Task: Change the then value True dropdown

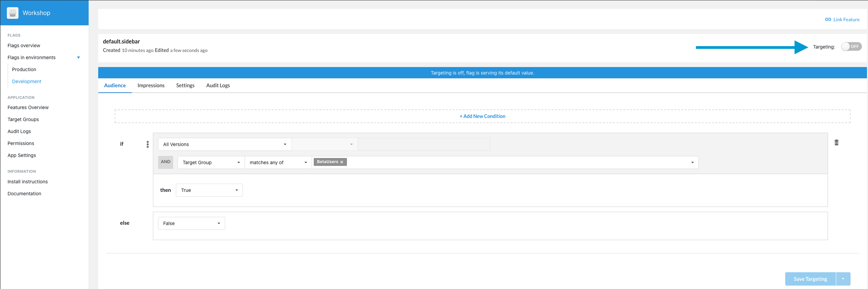Action: [x=209, y=190]
